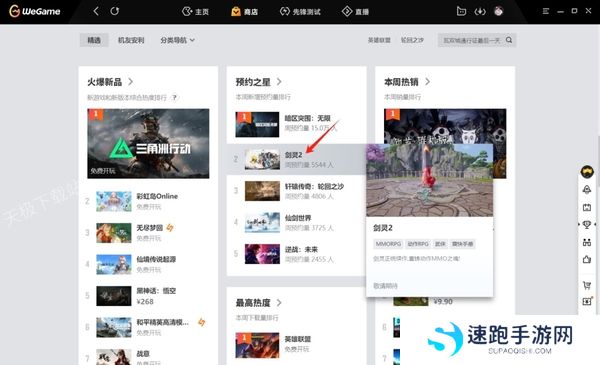Image resolution: width=600 pixels, height=365 pixels.
Task: Click the weekly bestseller top banner
Action: coord(445,126)
